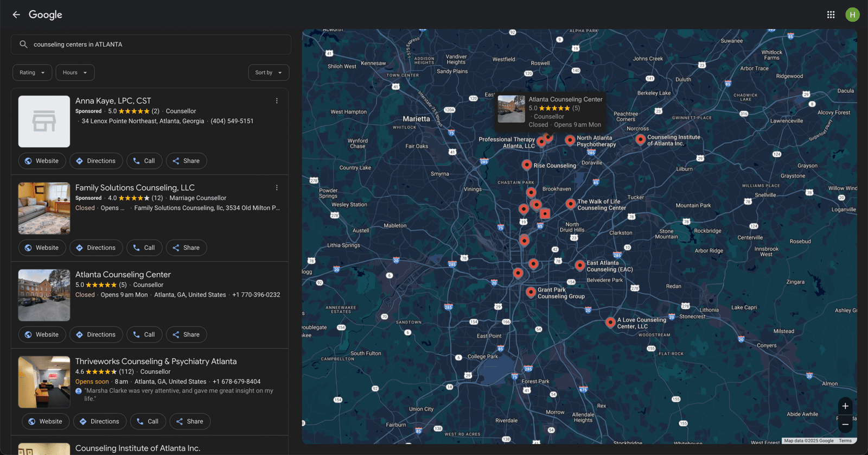This screenshot has height=455, width=868.
Task: Get Directions to Family Solutions Counseling
Action: click(x=96, y=248)
